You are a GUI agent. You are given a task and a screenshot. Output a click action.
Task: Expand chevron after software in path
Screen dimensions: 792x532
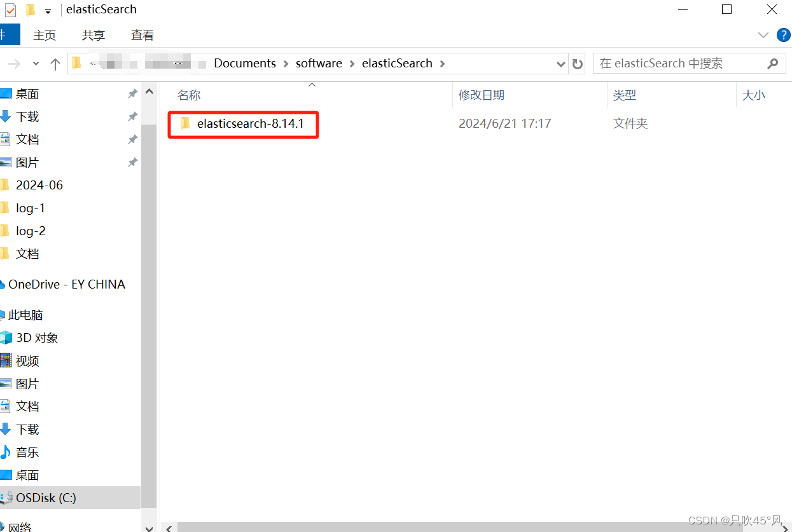tap(352, 64)
